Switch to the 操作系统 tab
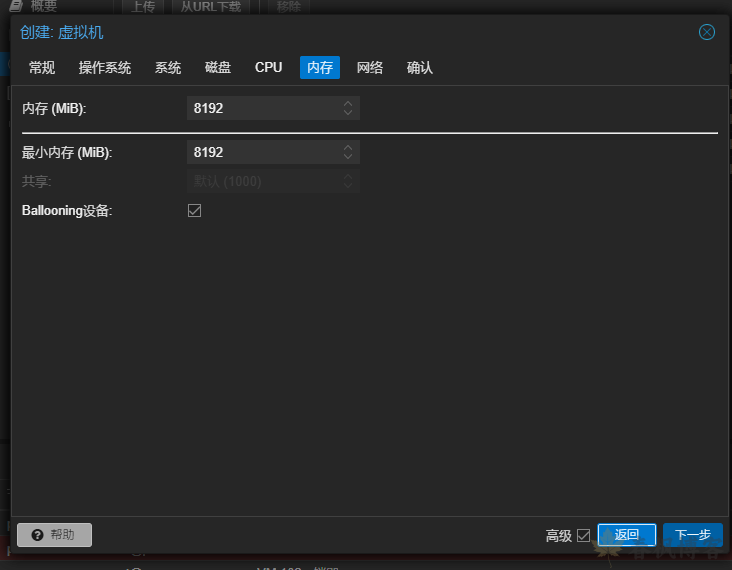Viewport: 732px width, 570px height. tap(105, 68)
